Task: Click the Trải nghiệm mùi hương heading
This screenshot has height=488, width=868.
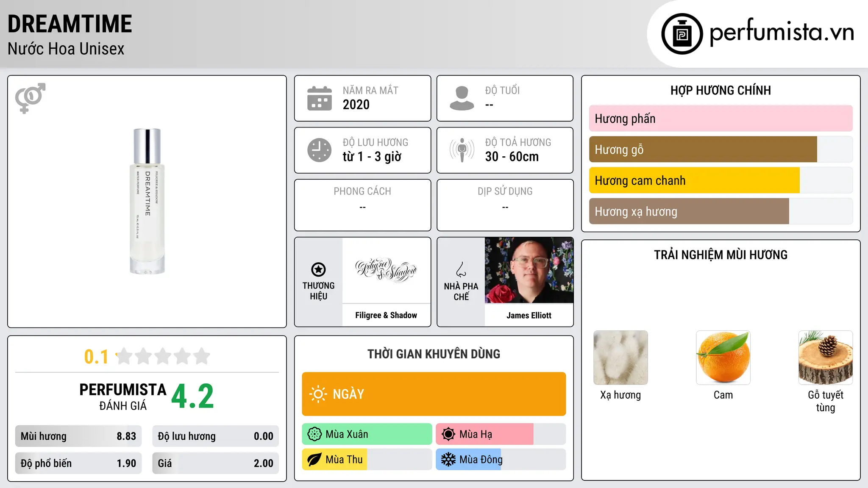Action: tap(721, 255)
